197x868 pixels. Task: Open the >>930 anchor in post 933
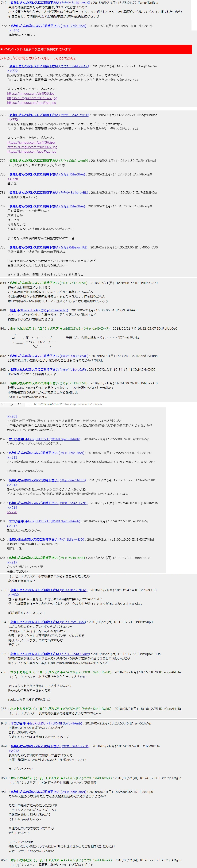pos(14,595)
